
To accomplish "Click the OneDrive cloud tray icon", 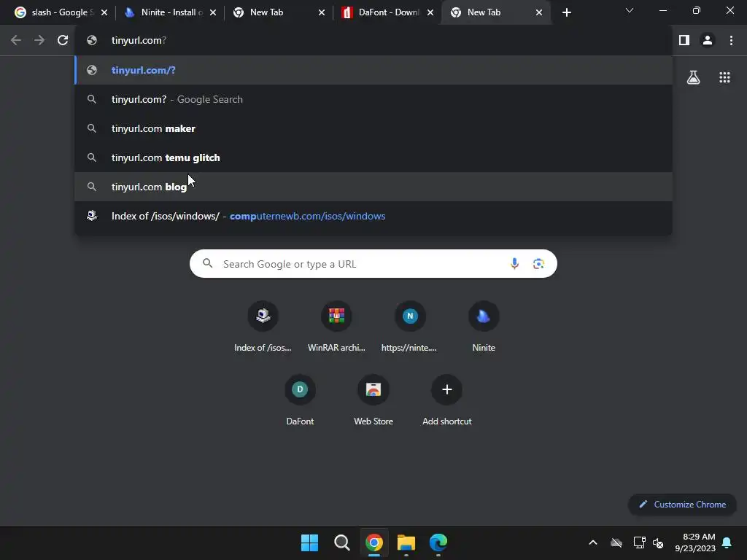I will click(x=616, y=542).
